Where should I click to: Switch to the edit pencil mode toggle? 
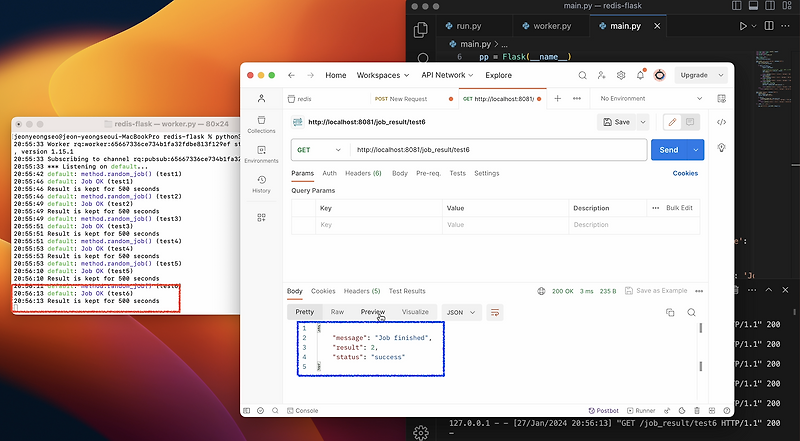pyautogui.click(x=672, y=122)
